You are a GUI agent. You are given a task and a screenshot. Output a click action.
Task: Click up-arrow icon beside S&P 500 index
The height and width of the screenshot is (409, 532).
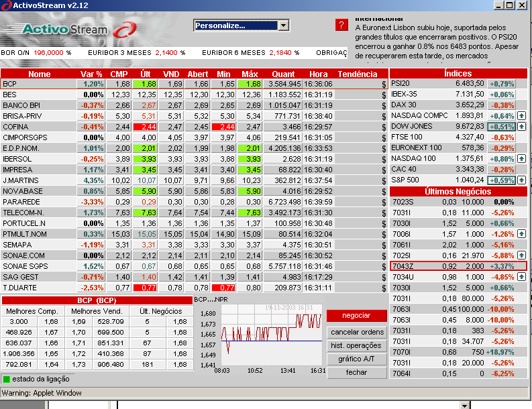[x=521, y=180]
